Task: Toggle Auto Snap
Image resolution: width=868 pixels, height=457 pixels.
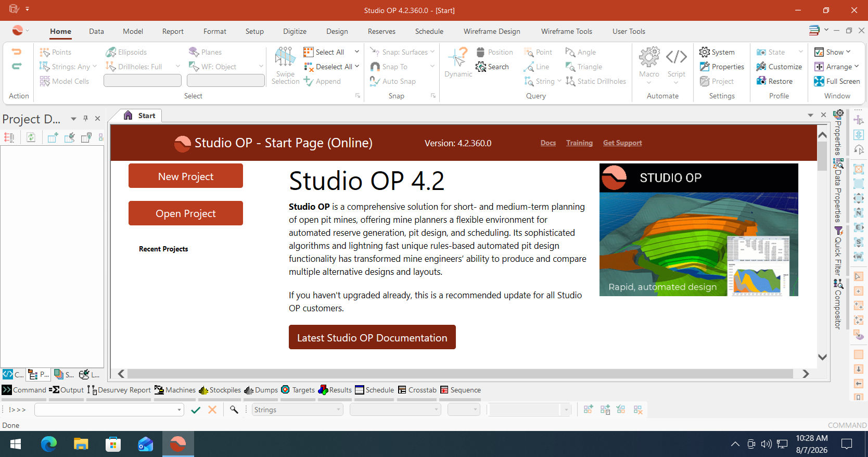Action: coord(393,81)
